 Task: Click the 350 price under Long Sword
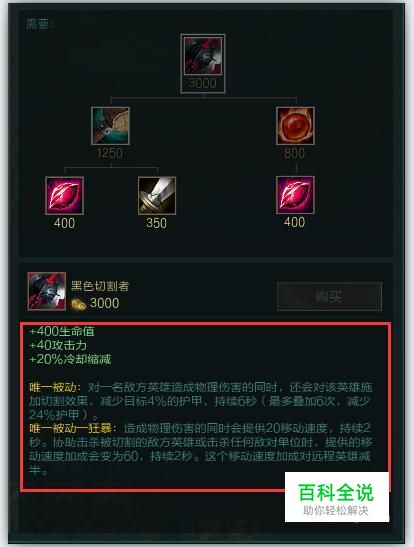[x=157, y=223]
